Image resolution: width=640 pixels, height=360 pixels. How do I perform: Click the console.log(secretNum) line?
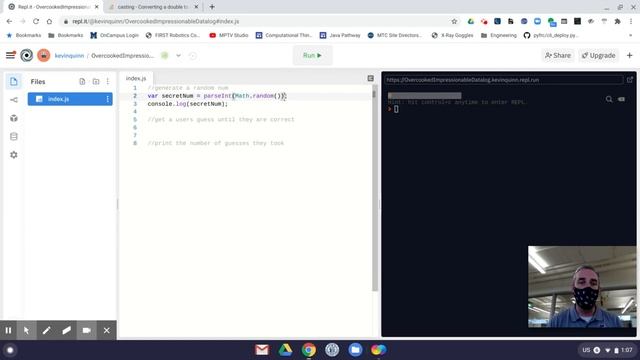188,104
